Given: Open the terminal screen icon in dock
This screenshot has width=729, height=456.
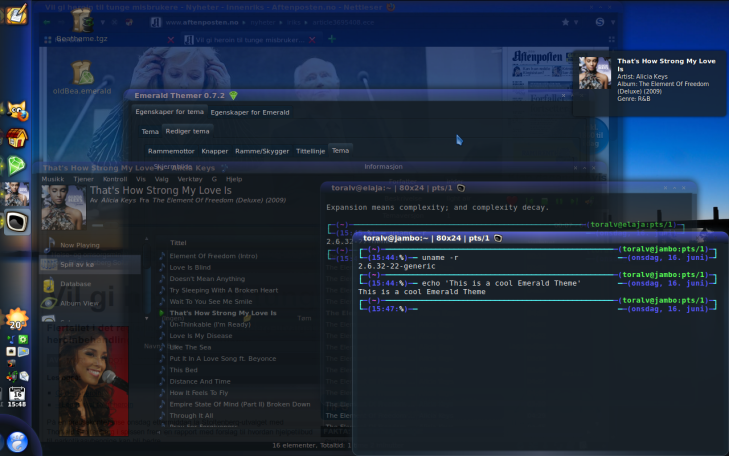Looking at the screenshot, I should [x=17, y=222].
